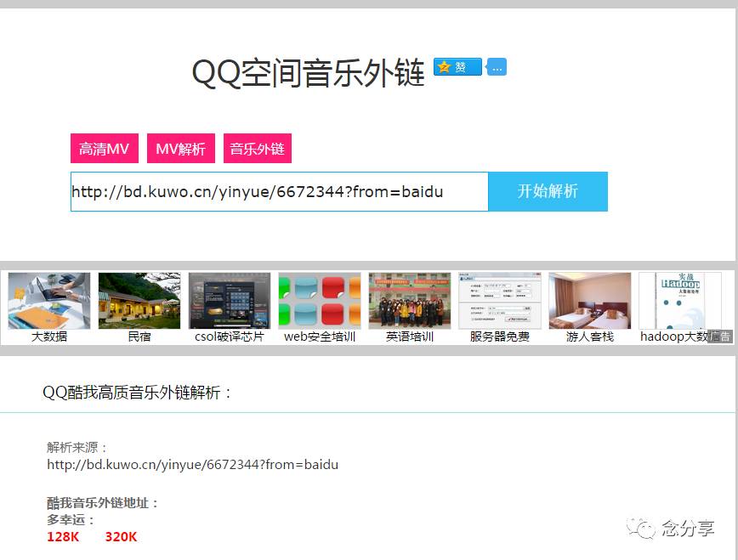Open the 大数据 ad thumbnail

pos(49,301)
